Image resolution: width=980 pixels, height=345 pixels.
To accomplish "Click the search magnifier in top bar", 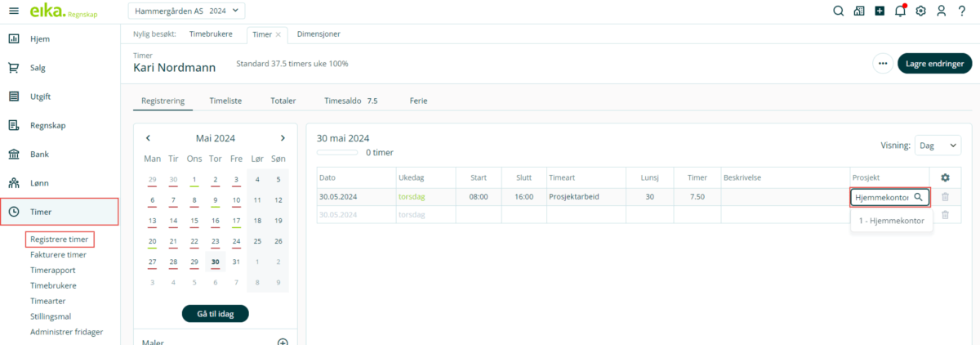I will 838,11.
